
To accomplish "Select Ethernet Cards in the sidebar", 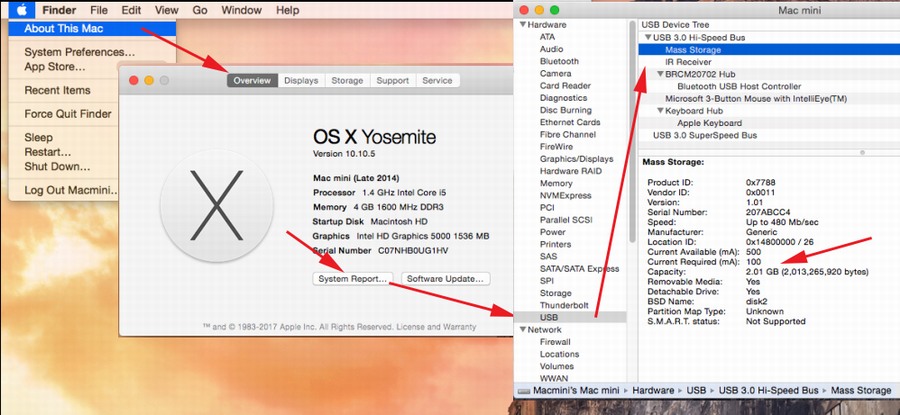I will 570,122.
